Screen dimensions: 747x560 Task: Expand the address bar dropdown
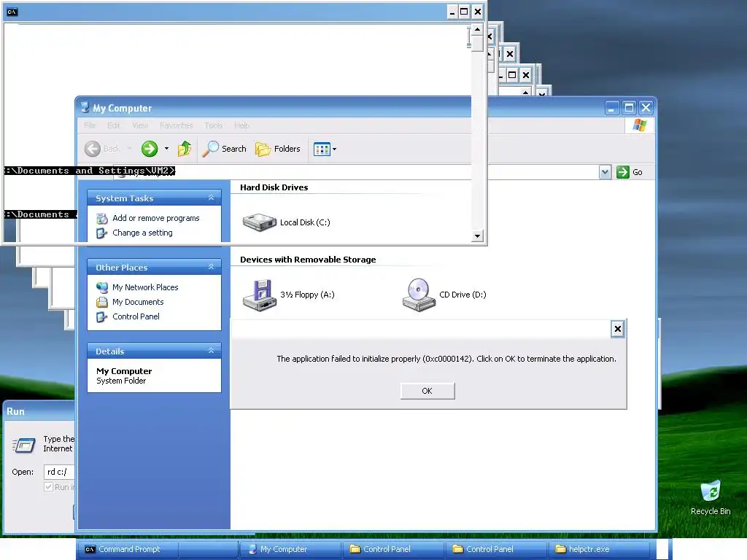605,172
